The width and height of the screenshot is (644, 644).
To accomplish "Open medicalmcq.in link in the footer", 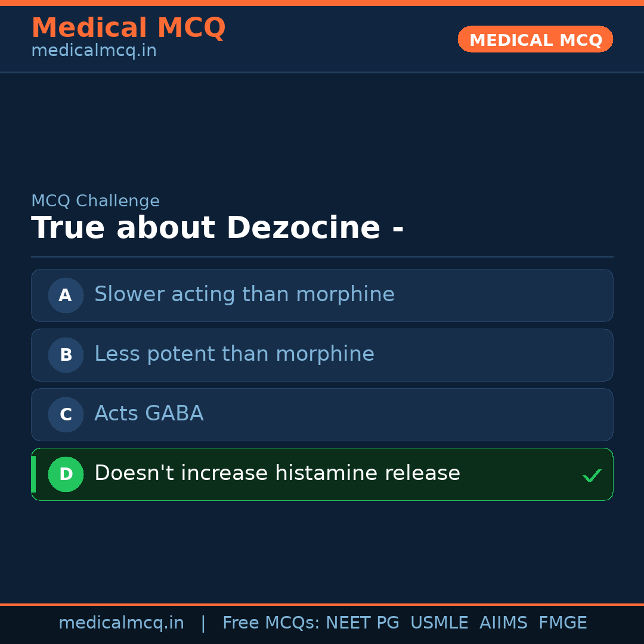I will pyautogui.click(x=121, y=623).
